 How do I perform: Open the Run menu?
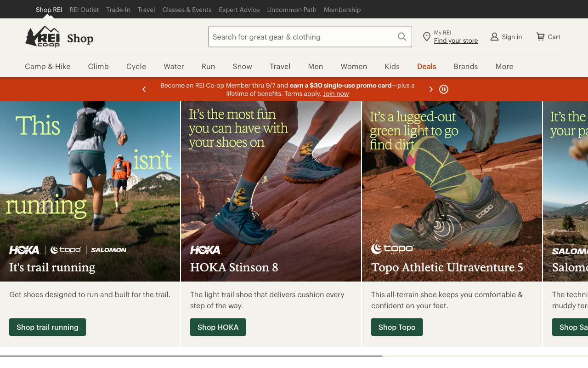click(x=208, y=66)
